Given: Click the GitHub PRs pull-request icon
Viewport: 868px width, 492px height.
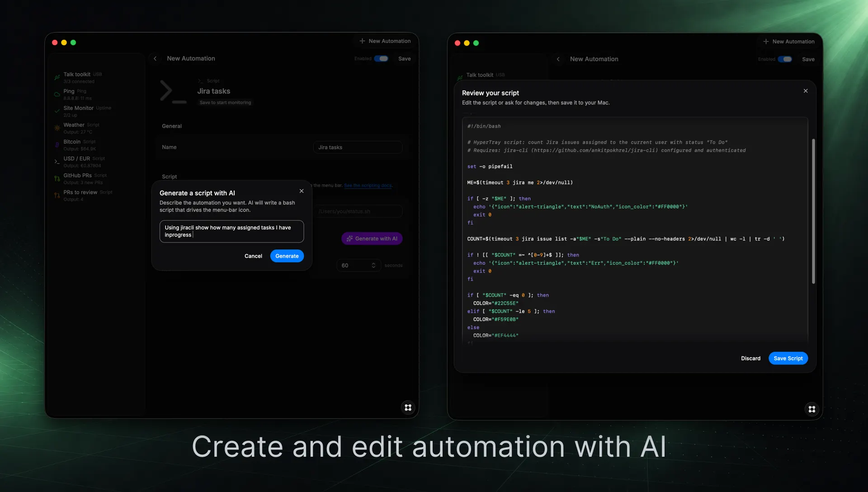Looking at the screenshot, I should click(57, 179).
